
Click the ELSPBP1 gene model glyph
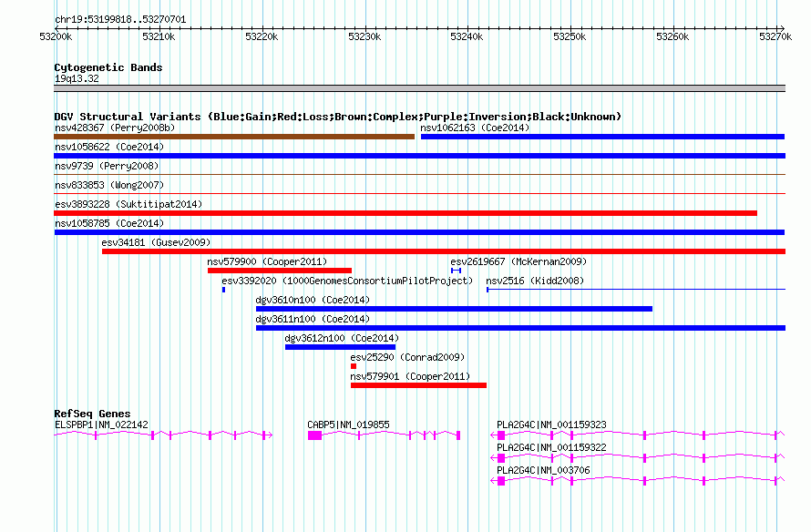click(163, 435)
